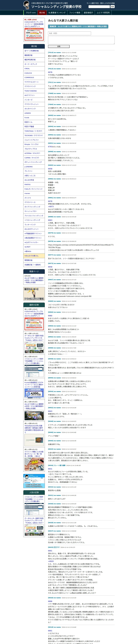Open the COZUCHI board link
The width and height of the screenshot is (138, 644).
pyautogui.click(x=34, y=73)
